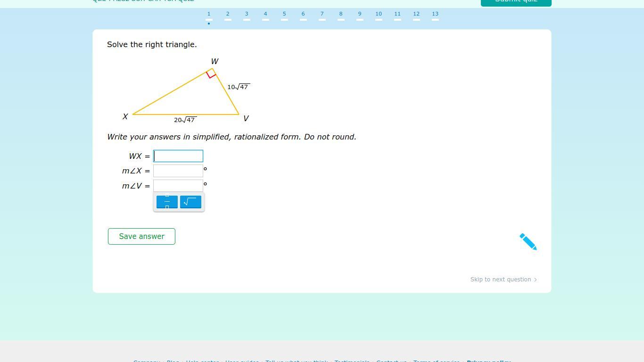
Task: Open the last question, number 13
Action: coord(435,14)
